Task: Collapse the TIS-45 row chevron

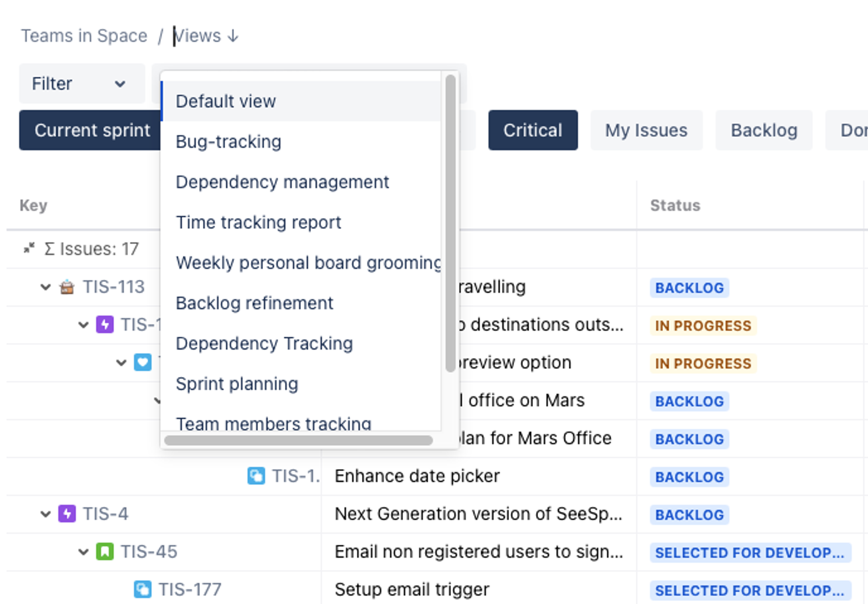Action: coord(83,552)
